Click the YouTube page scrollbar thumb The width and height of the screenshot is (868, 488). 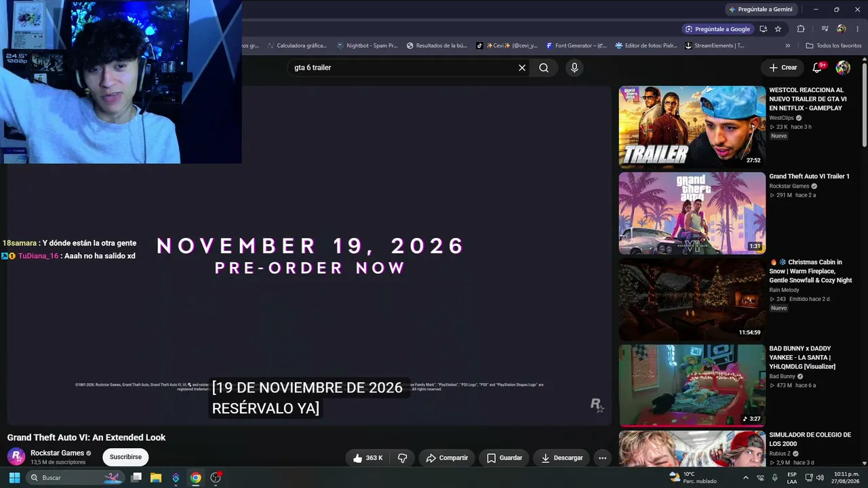(865, 105)
